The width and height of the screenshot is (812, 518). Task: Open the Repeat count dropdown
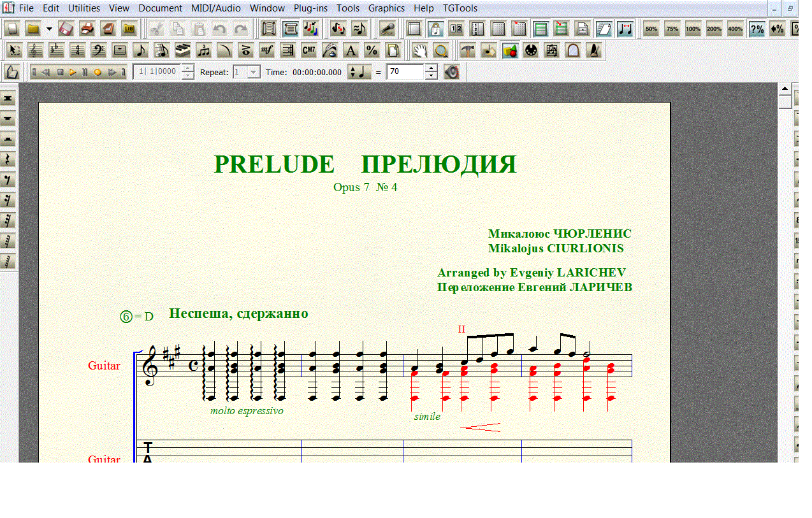pyautogui.click(x=253, y=72)
